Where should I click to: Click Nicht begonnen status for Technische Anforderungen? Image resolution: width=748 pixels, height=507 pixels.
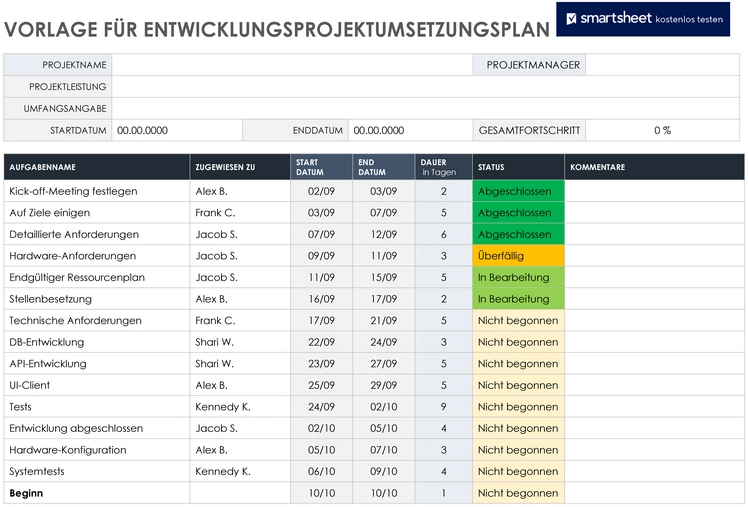(519, 321)
